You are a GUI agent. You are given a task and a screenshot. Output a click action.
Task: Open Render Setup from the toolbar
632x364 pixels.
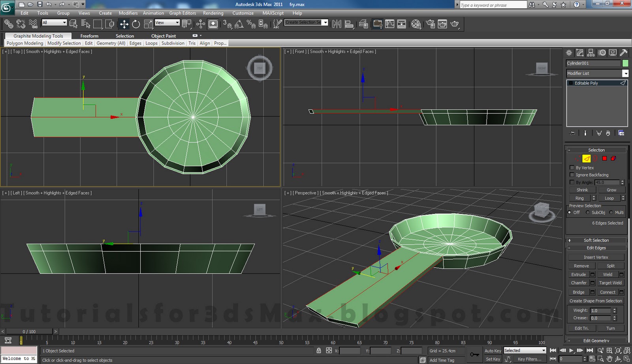[430, 24]
